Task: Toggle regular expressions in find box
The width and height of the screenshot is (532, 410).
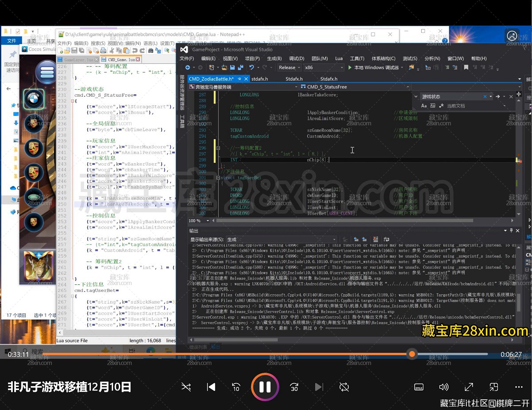Action: tap(441, 106)
